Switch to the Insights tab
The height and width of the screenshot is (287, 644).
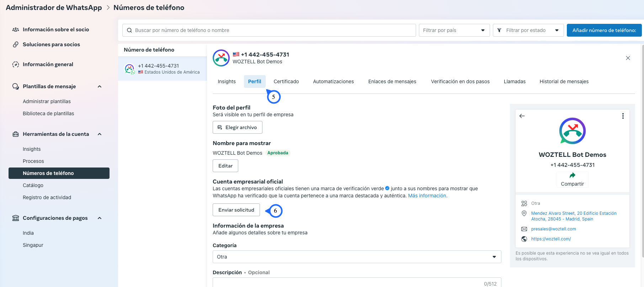coord(227,81)
